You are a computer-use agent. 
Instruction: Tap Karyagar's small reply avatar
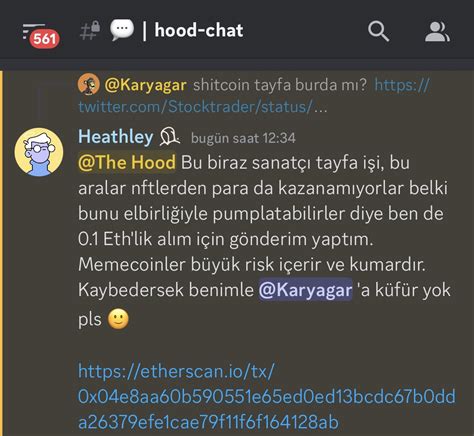click(89, 84)
